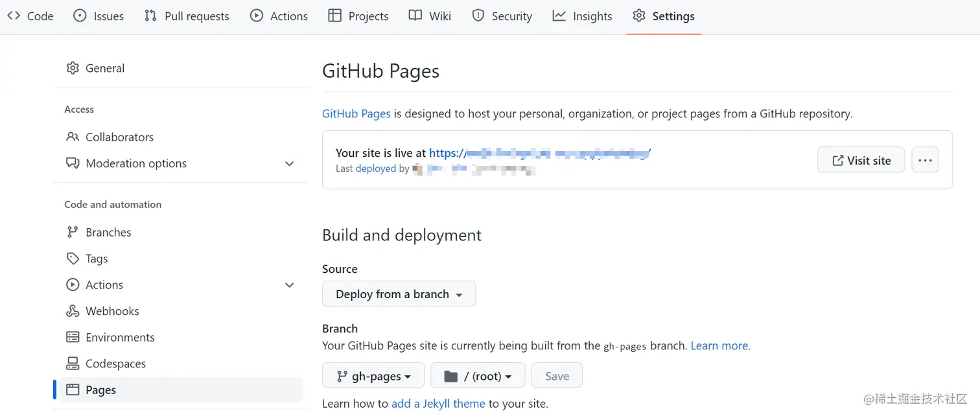Open Branches settings page
Screen dimensions: 980x418
pos(180,232)
